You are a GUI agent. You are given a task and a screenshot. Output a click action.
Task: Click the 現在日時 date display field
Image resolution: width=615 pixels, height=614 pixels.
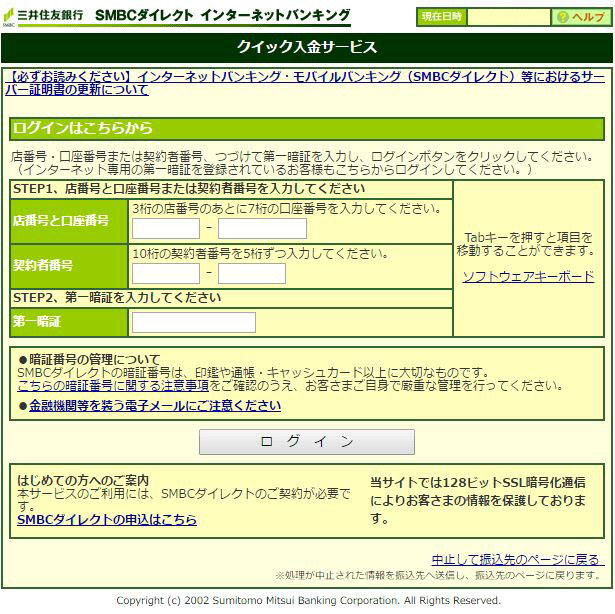point(509,17)
